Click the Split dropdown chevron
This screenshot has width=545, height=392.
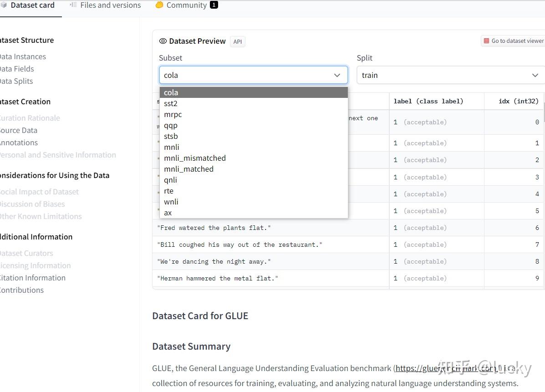(535, 75)
